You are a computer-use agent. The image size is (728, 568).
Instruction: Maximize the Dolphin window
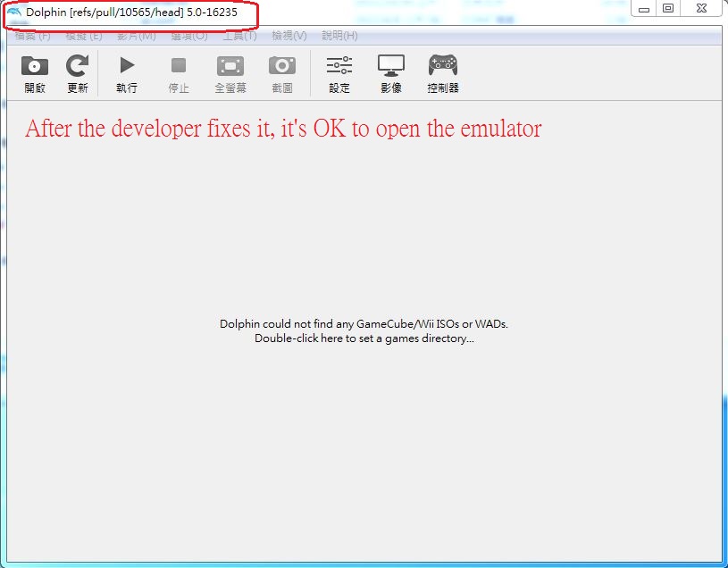(668, 9)
